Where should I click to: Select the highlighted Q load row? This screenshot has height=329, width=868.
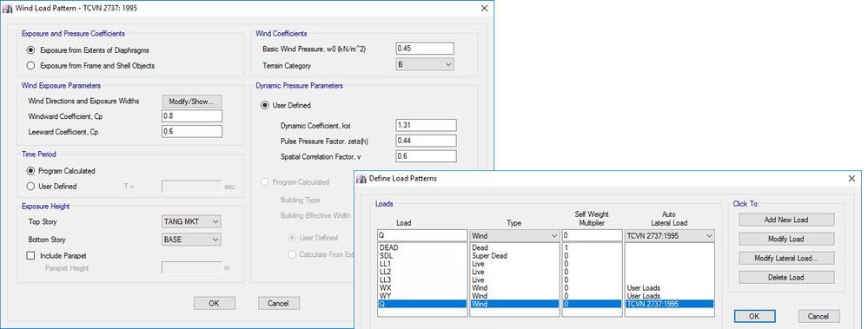coord(422,304)
